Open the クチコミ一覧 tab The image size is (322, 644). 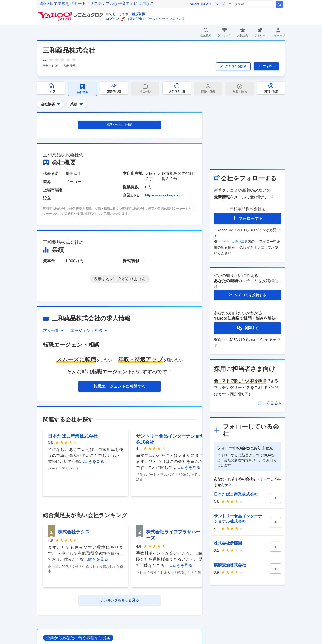pos(177,88)
